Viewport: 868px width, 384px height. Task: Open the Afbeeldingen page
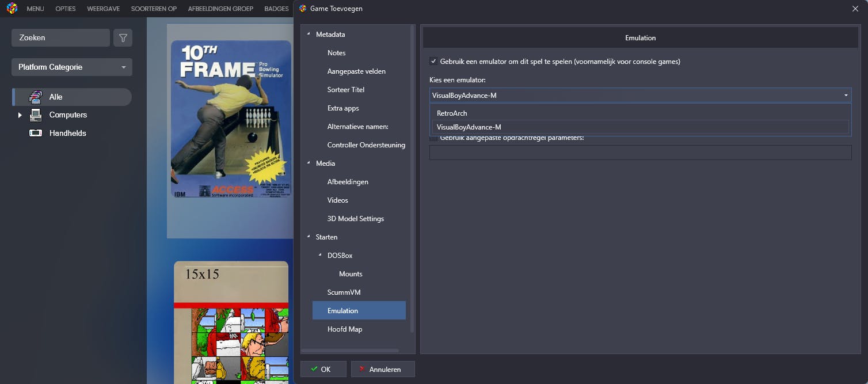[348, 182]
